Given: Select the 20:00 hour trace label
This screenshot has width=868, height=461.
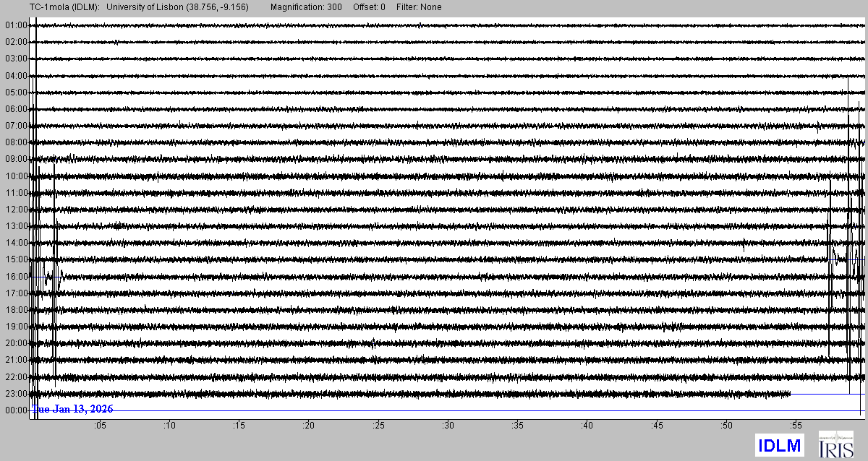Looking at the screenshot, I should click(16, 343).
